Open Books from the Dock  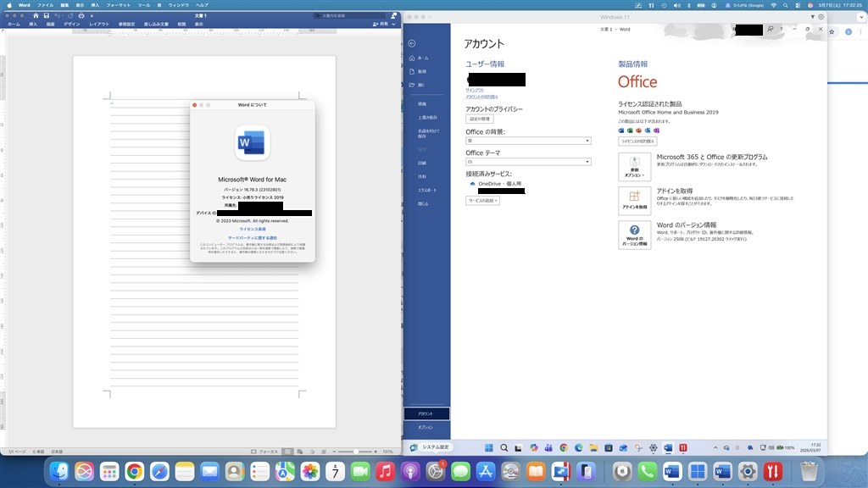click(536, 471)
